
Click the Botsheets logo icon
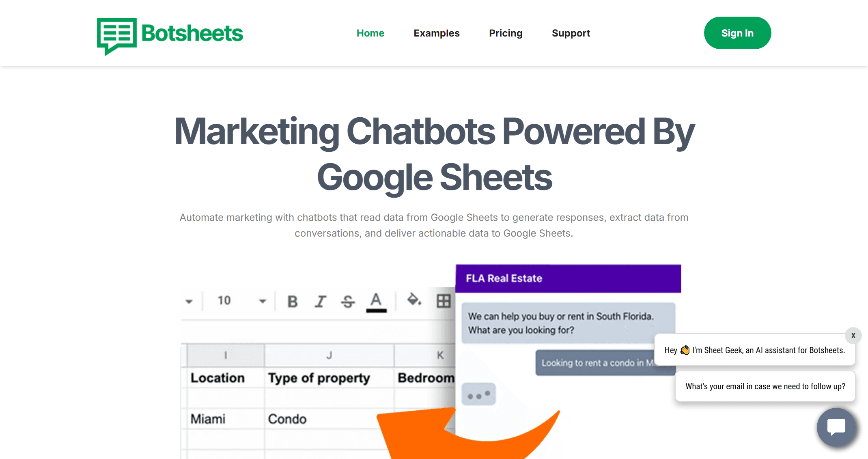tap(117, 35)
